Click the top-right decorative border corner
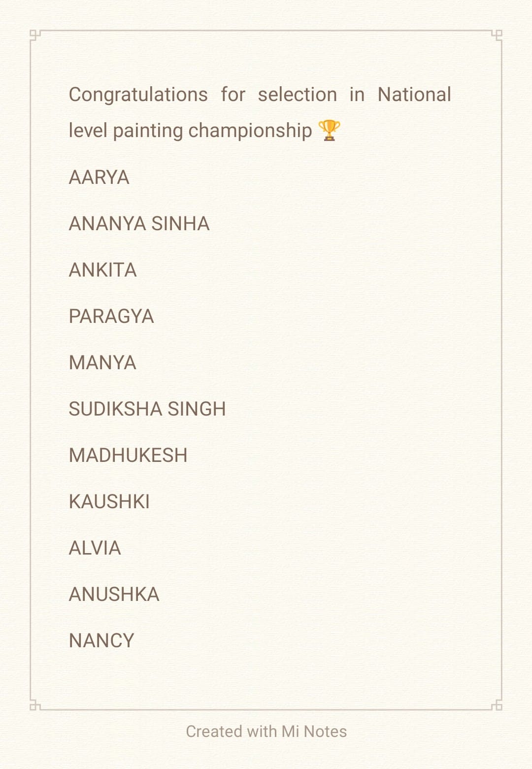This screenshot has height=769, width=532. (x=497, y=35)
